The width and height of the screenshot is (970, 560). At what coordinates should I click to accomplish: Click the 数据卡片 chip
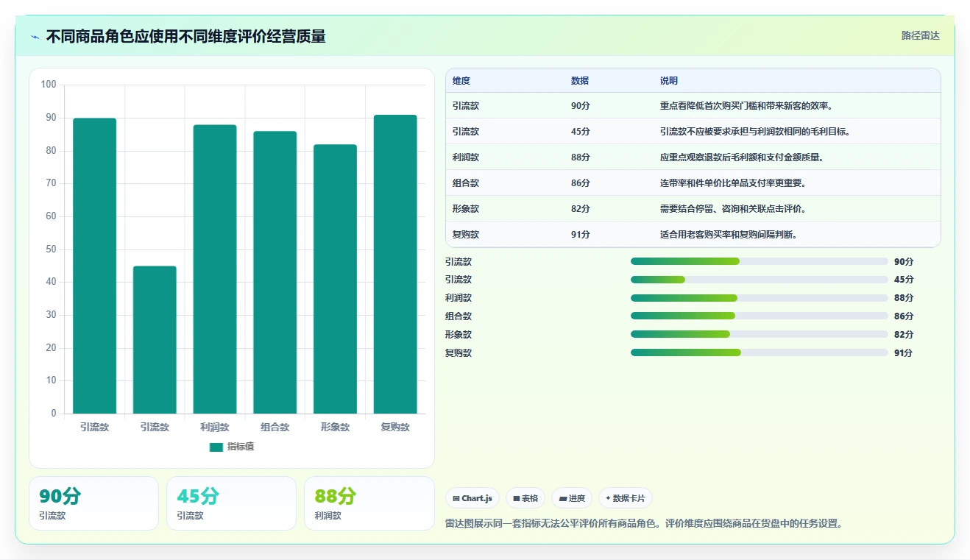point(626,498)
